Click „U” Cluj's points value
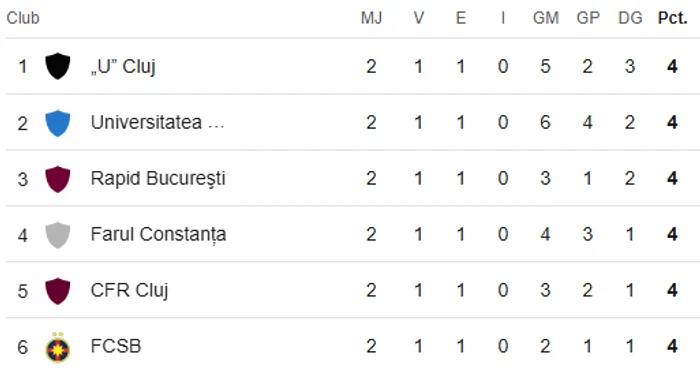 (672, 67)
